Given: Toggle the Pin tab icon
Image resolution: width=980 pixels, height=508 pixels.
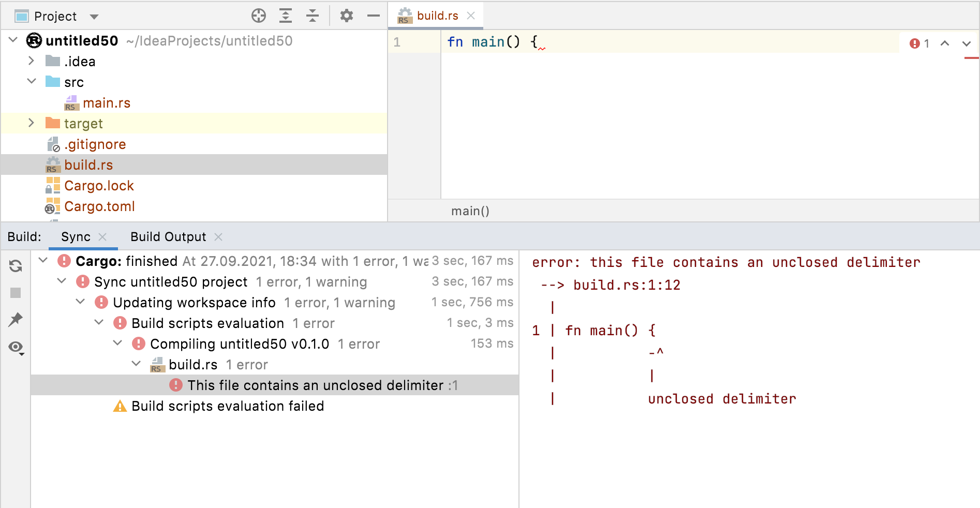Looking at the screenshot, I should [x=16, y=320].
